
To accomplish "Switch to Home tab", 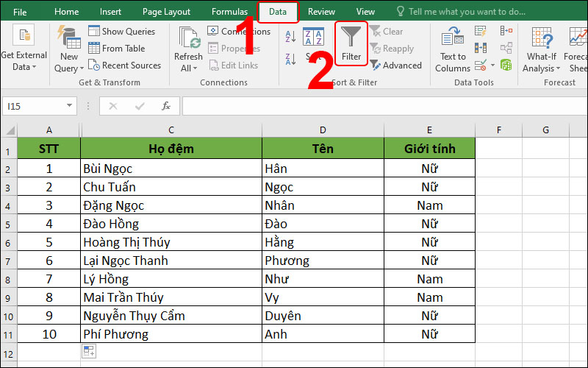I will click(x=66, y=12).
